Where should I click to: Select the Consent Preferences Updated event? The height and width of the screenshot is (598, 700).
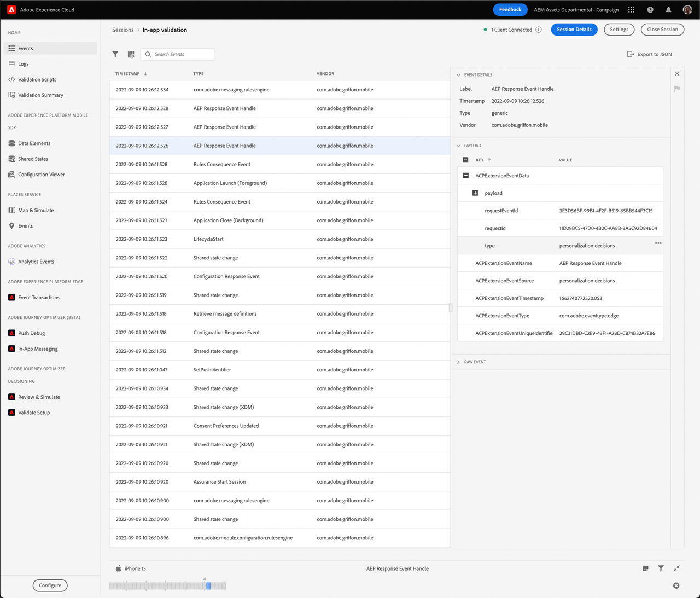point(280,426)
